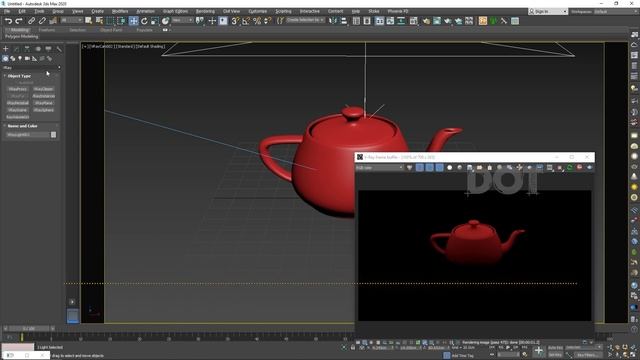
Task: Open the Modifiers menu
Action: click(x=120, y=11)
